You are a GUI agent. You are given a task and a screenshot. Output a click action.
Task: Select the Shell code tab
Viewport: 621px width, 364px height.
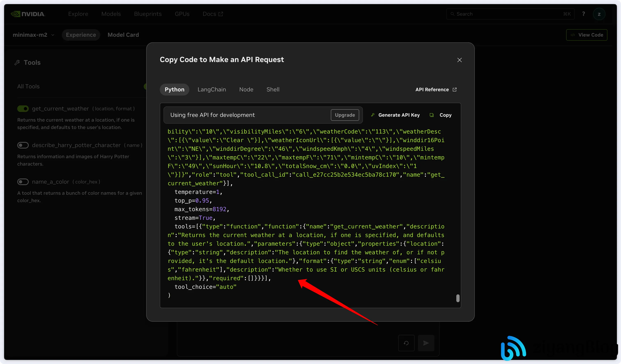pos(273,90)
